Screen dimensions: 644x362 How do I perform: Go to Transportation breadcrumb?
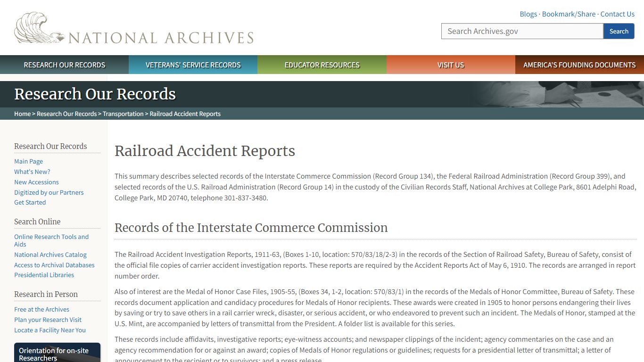click(123, 114)
